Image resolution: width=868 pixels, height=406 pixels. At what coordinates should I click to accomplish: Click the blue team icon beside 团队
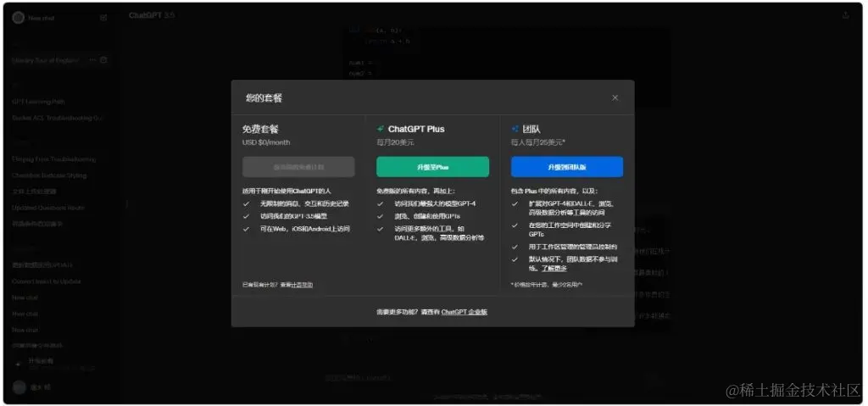(x=515, y=129)
